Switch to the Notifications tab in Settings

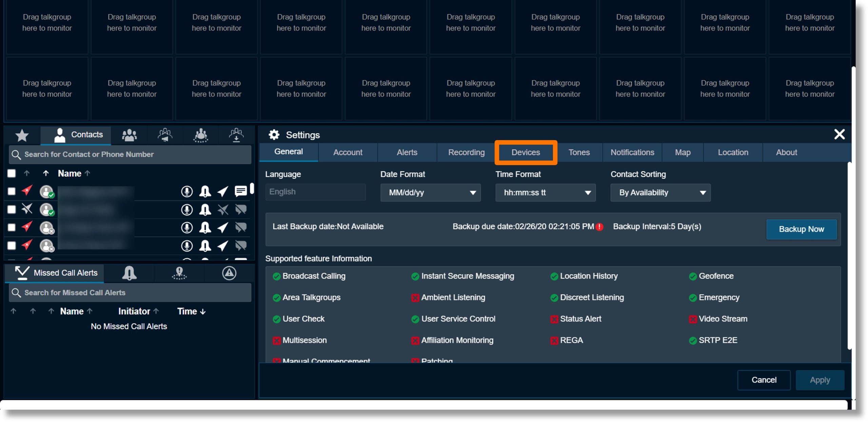click(632, 152)
